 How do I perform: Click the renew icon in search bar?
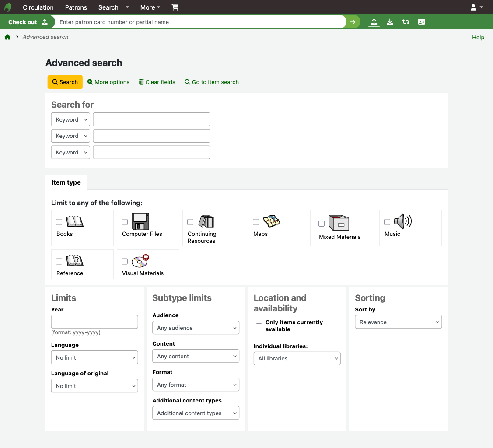pyautogui.click(x=406, y=22)
